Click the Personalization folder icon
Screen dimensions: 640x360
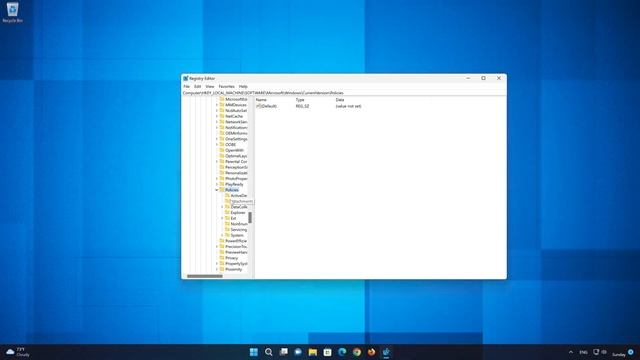click(x=222, y=173)
